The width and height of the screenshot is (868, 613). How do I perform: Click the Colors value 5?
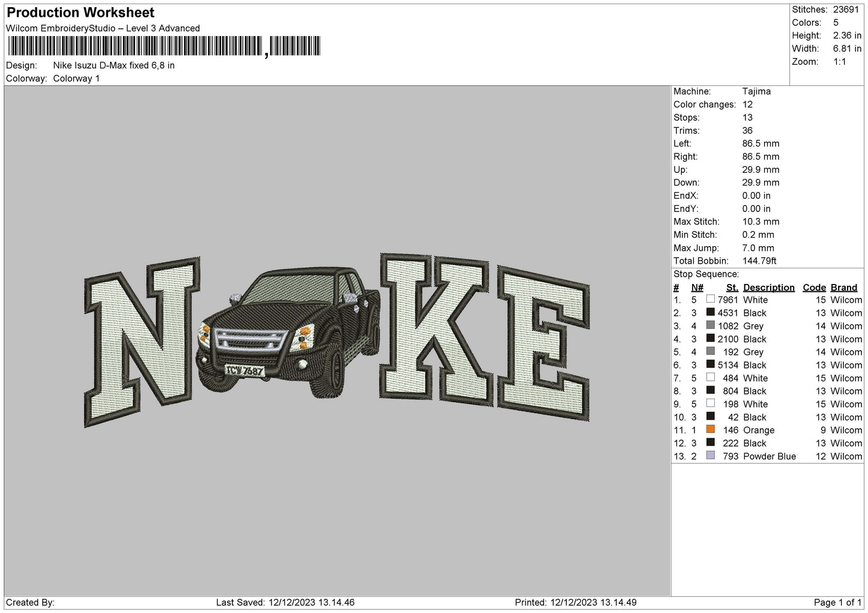click(836, 23)
